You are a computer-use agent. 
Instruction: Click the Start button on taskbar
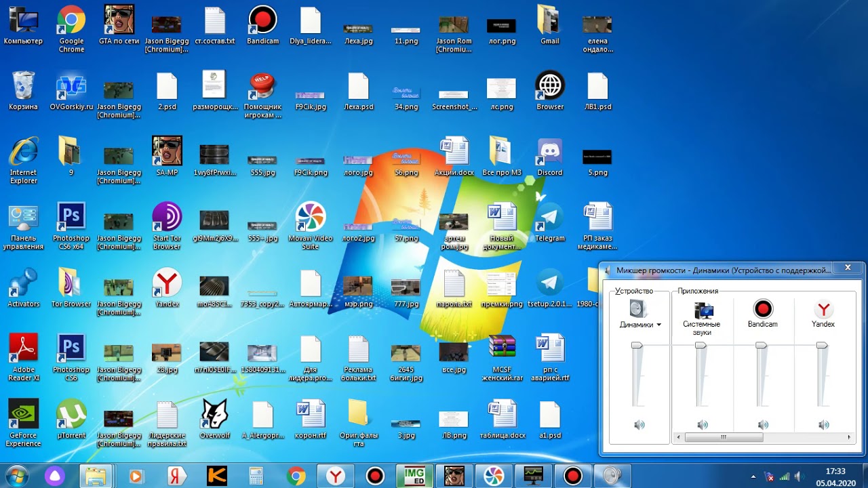pos(16,476)
